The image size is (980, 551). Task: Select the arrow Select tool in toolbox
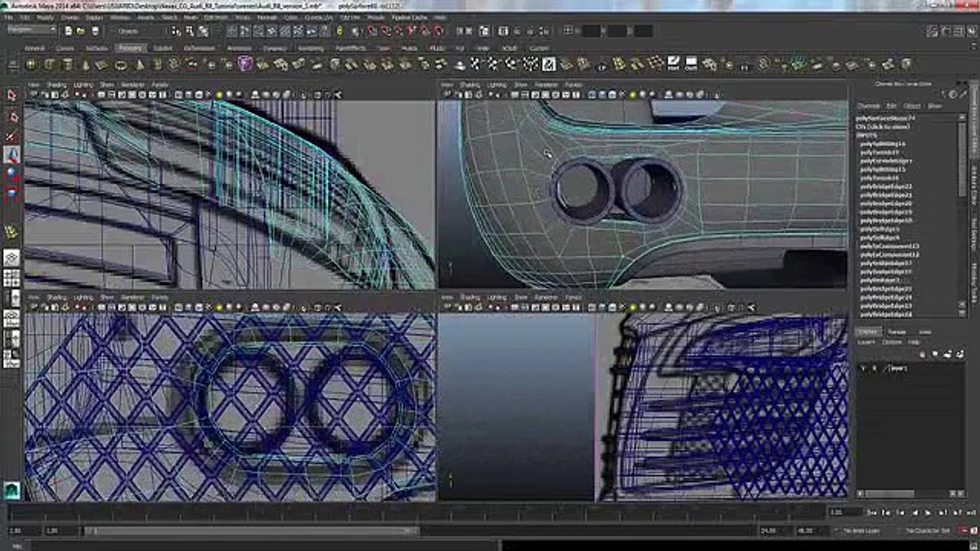[11, 96]
